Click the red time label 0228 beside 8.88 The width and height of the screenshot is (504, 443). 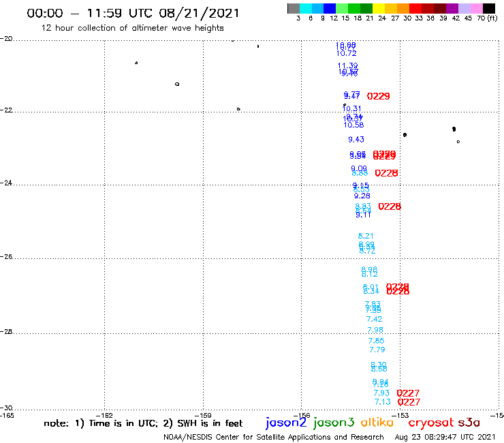click(386, 173)
